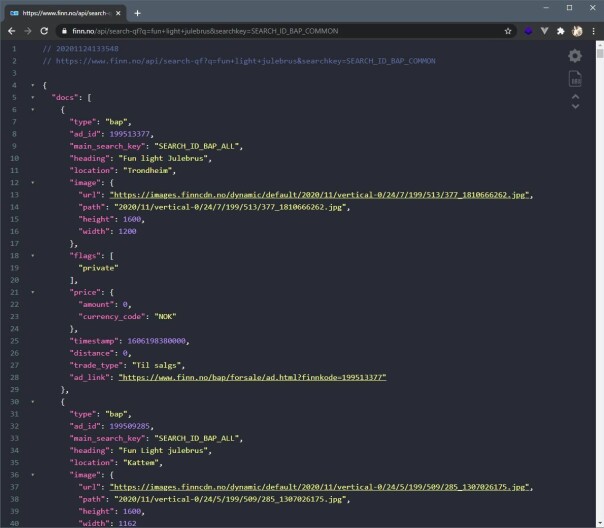Select type value "bap" on line 31
Image resolution: width=604 pixels, height=528 pixels.
pos(116,414)
